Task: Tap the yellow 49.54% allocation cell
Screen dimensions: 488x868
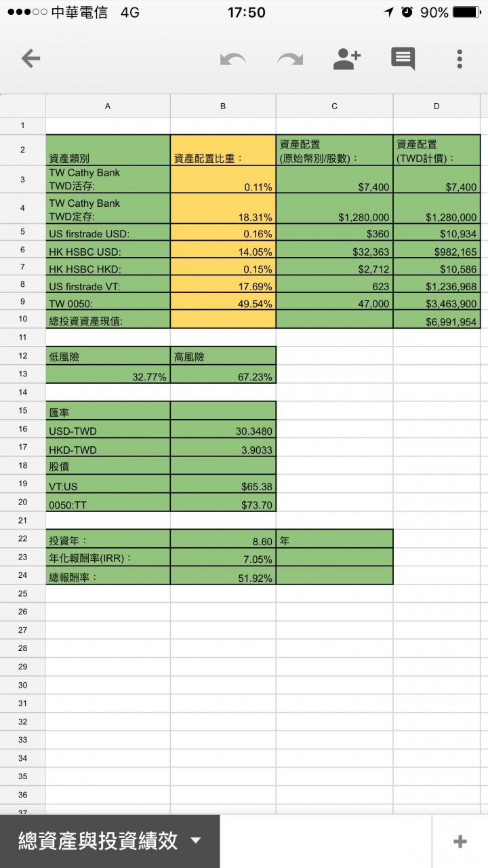Action: point(223,302)
